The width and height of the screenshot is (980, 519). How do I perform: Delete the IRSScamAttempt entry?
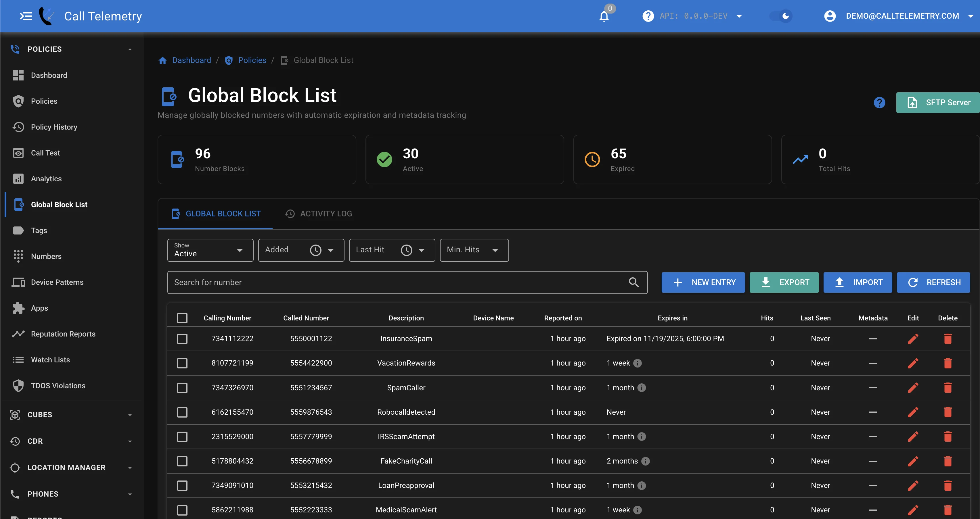(948, 437)
